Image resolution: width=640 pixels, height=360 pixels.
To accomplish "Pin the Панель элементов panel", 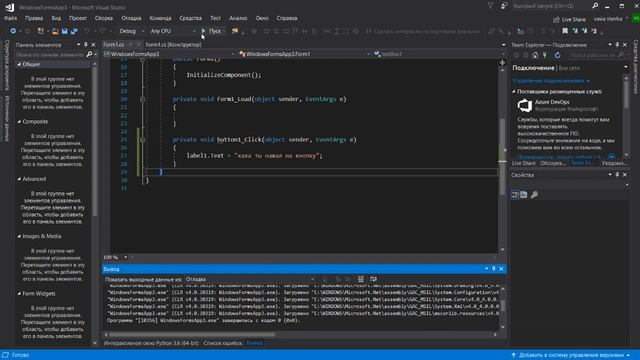I will pos(86,44).
